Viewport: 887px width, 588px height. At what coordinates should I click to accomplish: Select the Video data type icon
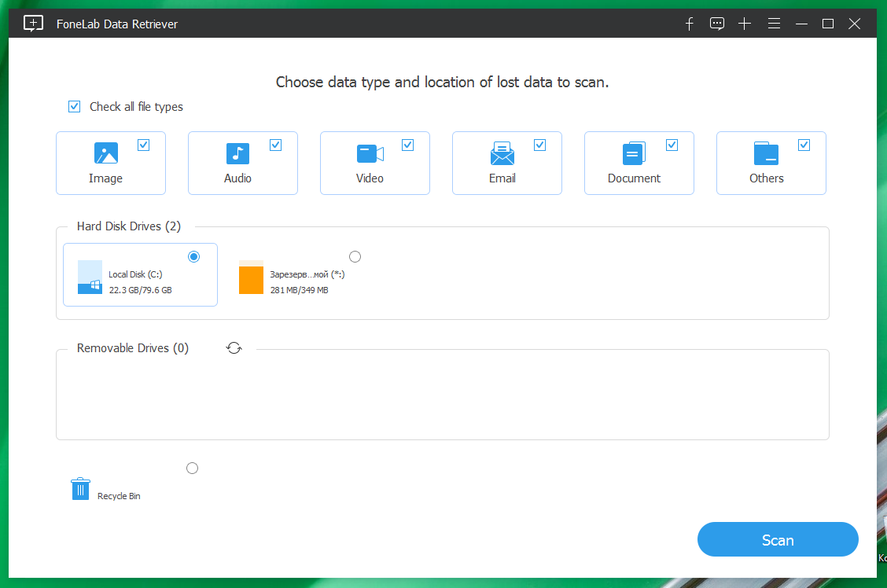click(370, 153)
